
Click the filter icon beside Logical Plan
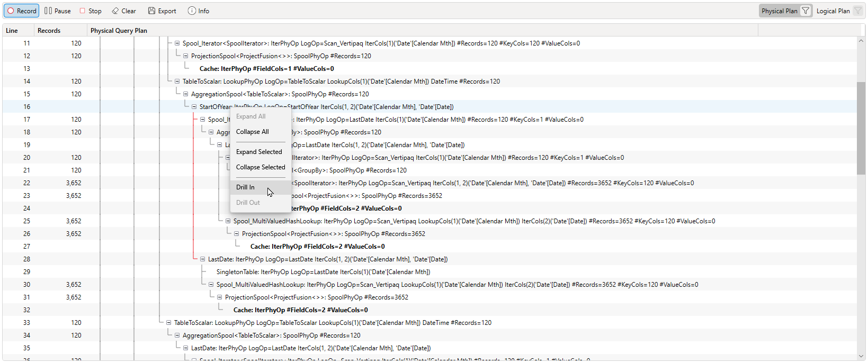(x=857, y=11)
